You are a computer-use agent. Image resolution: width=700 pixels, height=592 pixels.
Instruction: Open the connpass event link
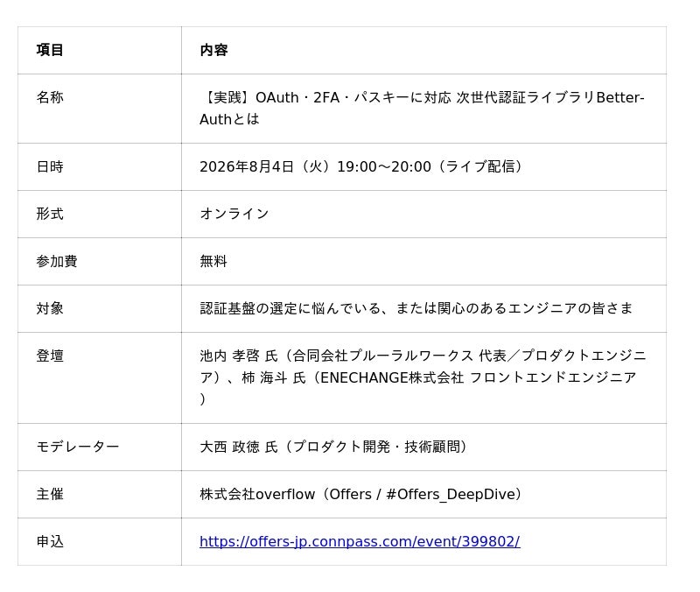tap(360, 541)
